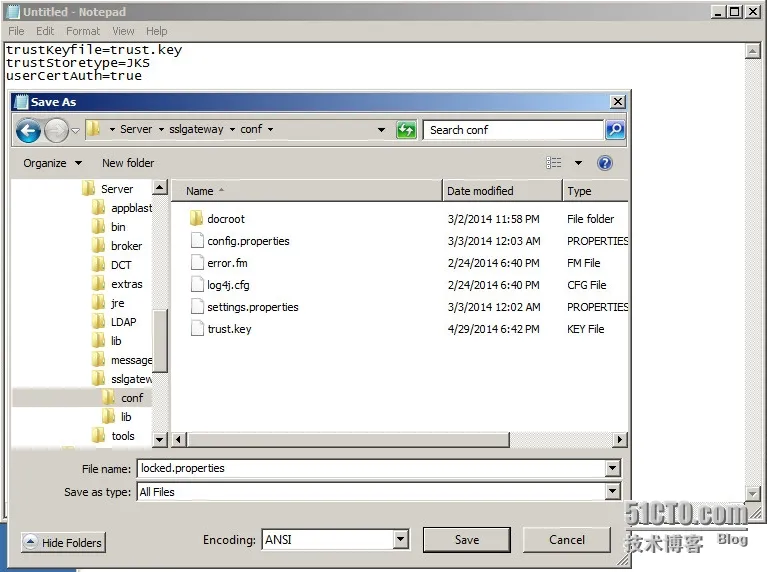Sort by Date modified column header

tap(502, 191)
